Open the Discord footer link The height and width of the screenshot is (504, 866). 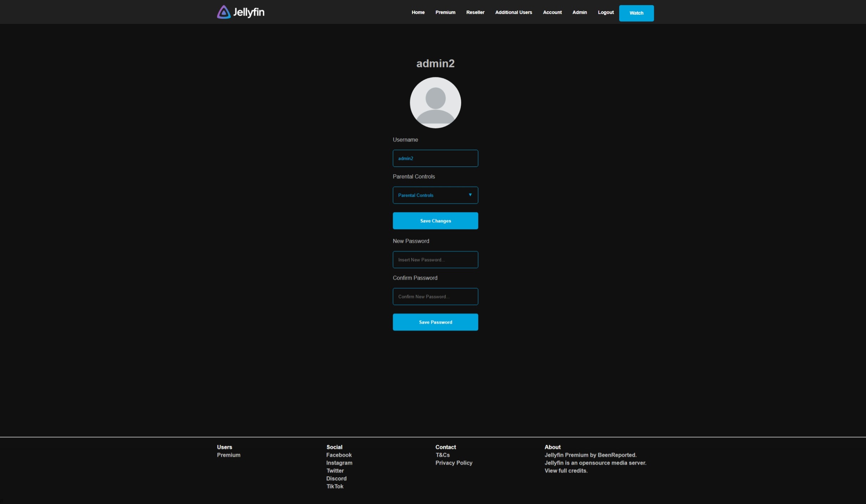coord(336,479)
